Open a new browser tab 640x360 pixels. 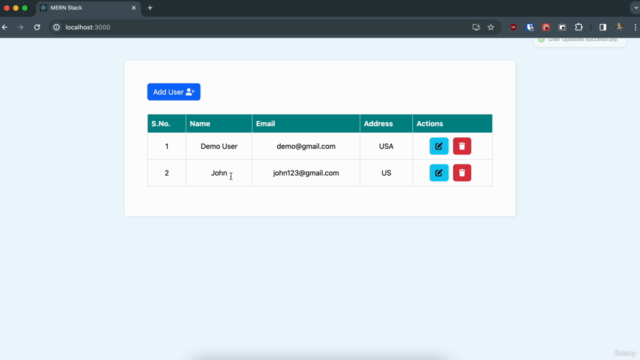click(150, 8)
